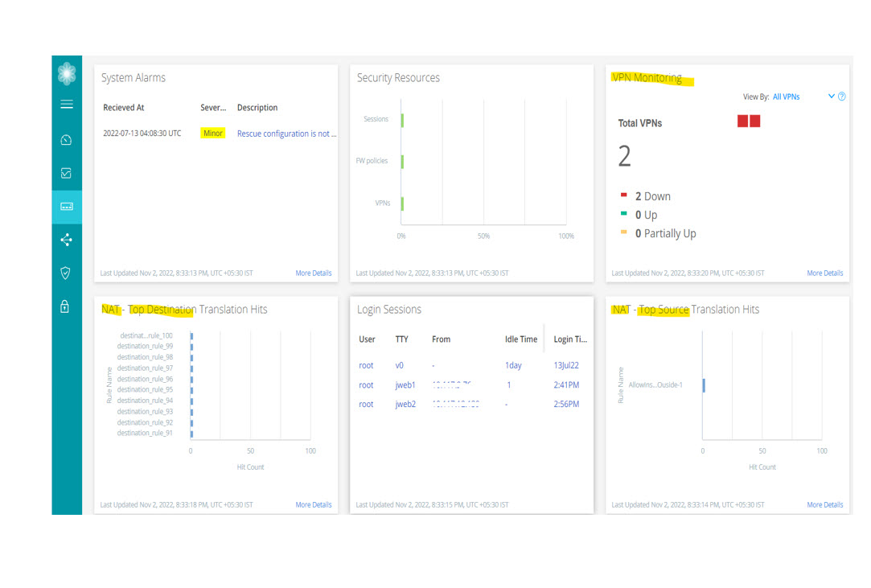Select the device management icon
871x588 pixels.
click(67, 207)
